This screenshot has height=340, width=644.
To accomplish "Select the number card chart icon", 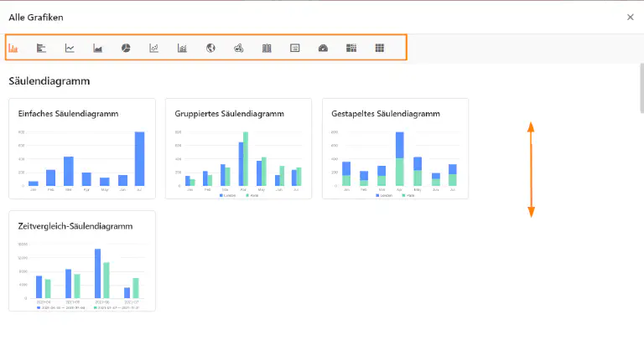I will point(294,48).
